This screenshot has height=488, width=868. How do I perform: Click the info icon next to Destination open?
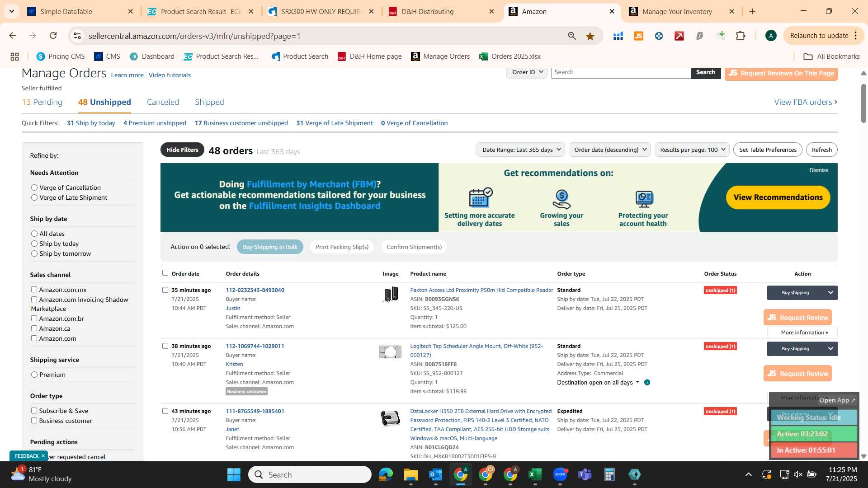click(647, 382)
